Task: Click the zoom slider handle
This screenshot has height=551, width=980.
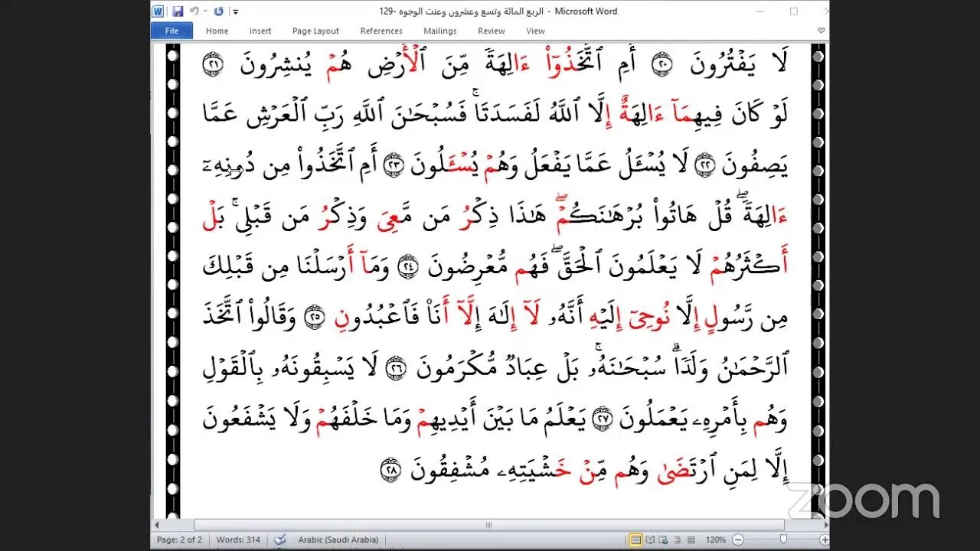Action: click(785, 540)
